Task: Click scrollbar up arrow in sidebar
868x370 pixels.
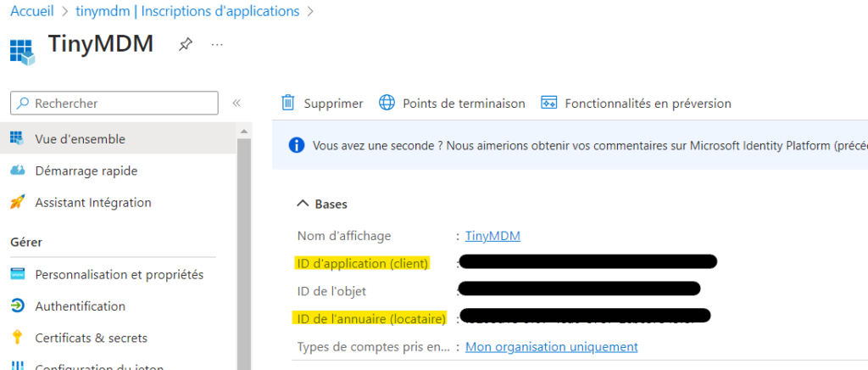Action: (x=243, y=132)
